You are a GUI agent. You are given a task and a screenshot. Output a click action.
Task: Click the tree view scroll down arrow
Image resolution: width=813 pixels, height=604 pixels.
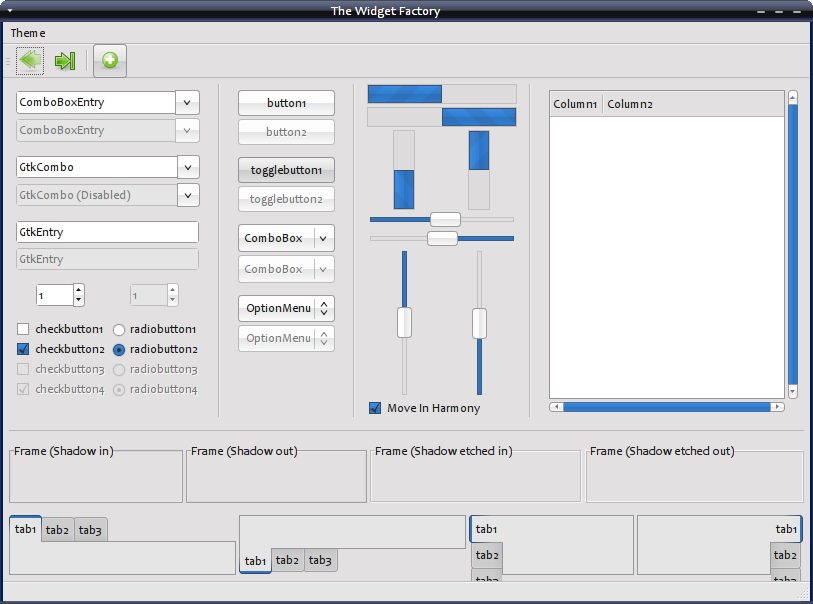pos(792,391)
